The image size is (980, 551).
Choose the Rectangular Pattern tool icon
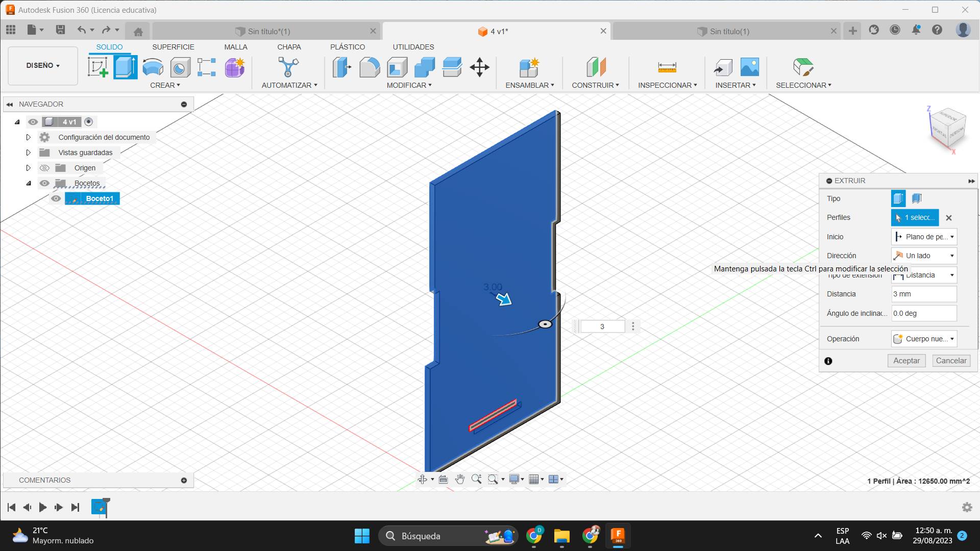(207, 67)
